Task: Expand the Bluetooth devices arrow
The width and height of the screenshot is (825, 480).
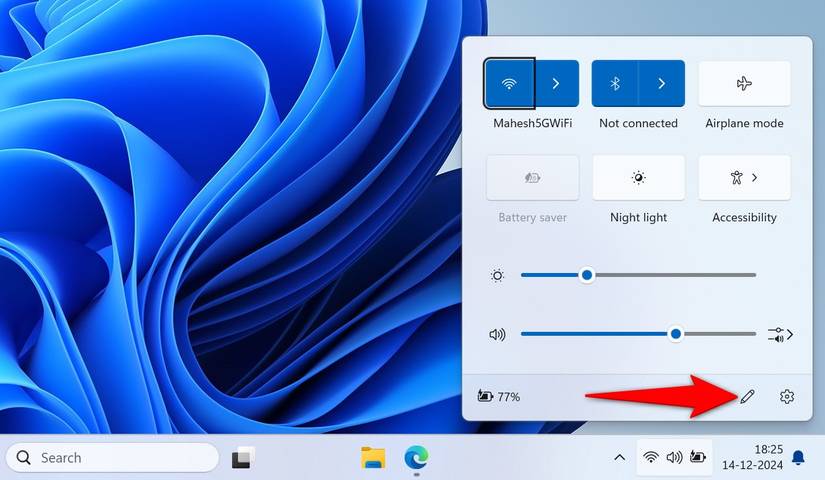Action: (661, 83)
